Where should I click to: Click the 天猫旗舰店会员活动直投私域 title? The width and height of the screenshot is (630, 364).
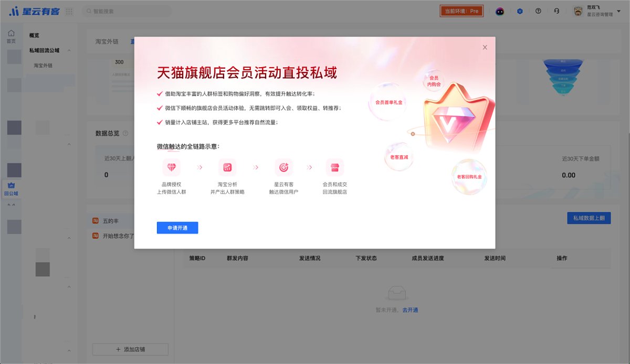coord(247,72)
